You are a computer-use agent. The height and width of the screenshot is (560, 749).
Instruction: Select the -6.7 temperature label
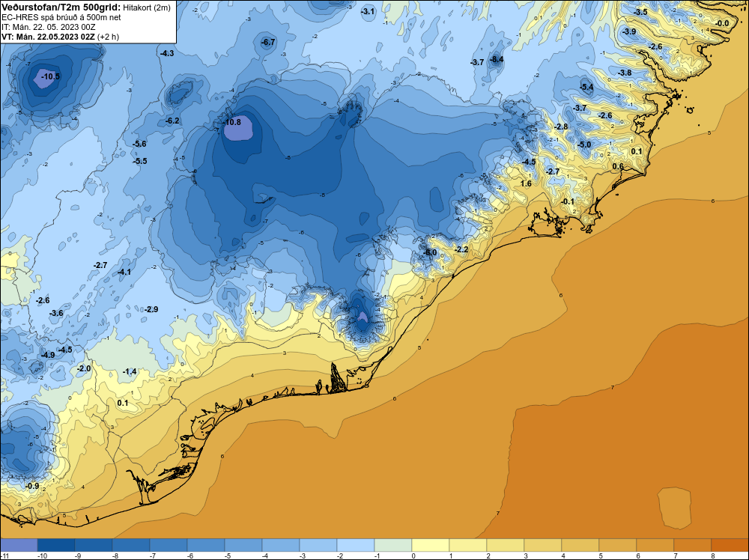coord(268,43)
